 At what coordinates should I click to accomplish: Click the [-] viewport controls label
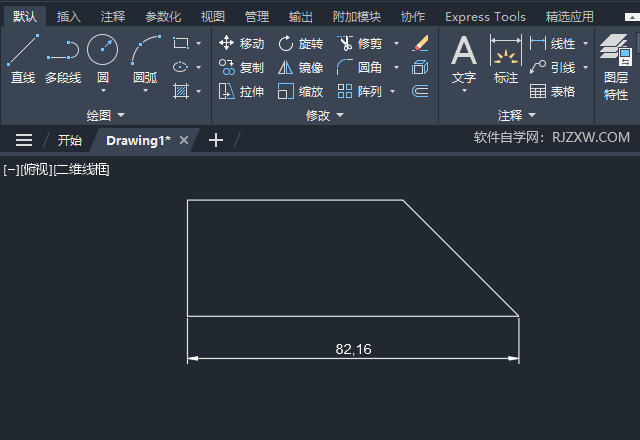point(11,169)
